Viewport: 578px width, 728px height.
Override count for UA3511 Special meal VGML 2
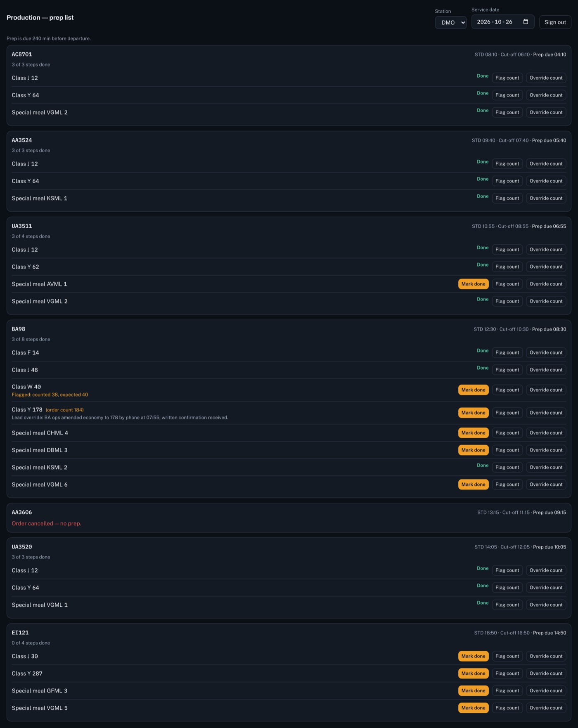(x=546, y=301)
